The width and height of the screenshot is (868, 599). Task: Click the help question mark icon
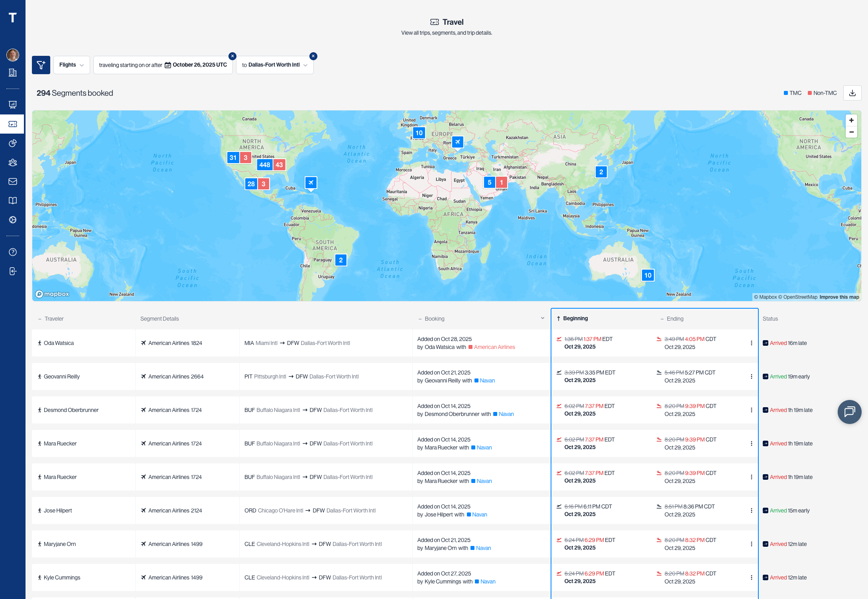[13, 252]
